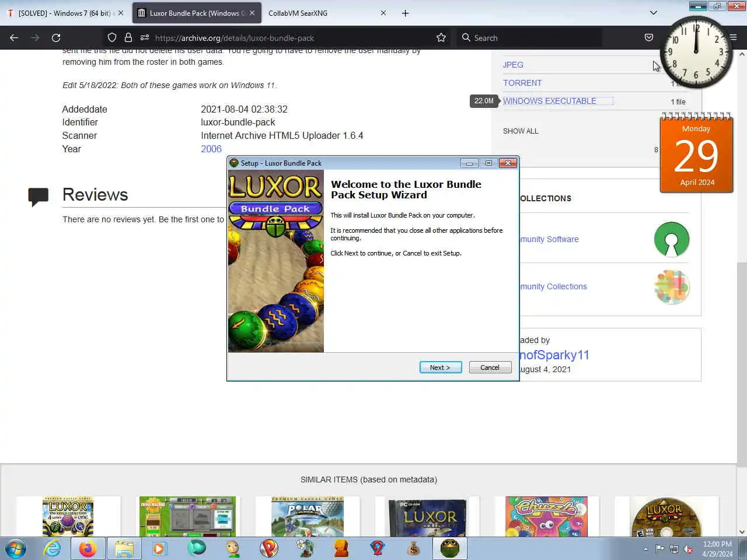Viewport: 747px width, 560px height.
Task: Open the Community Software collection link
Action: coord(549,239)
